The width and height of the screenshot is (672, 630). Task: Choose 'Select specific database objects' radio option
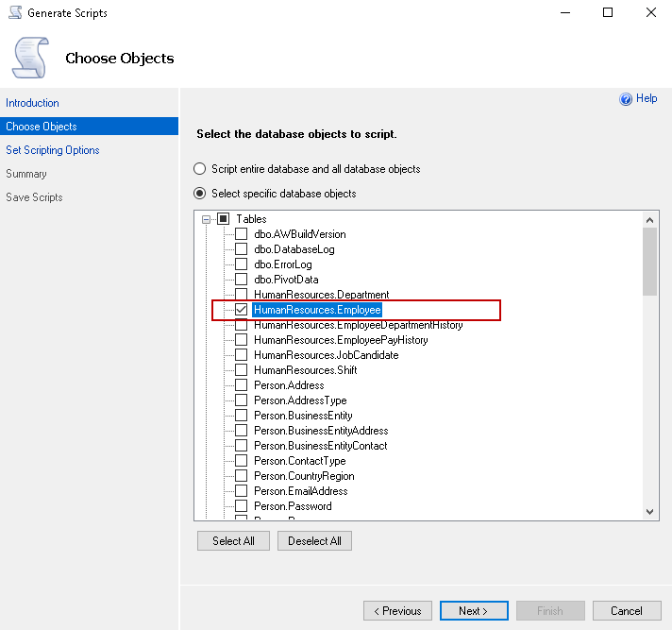(199, 194)
